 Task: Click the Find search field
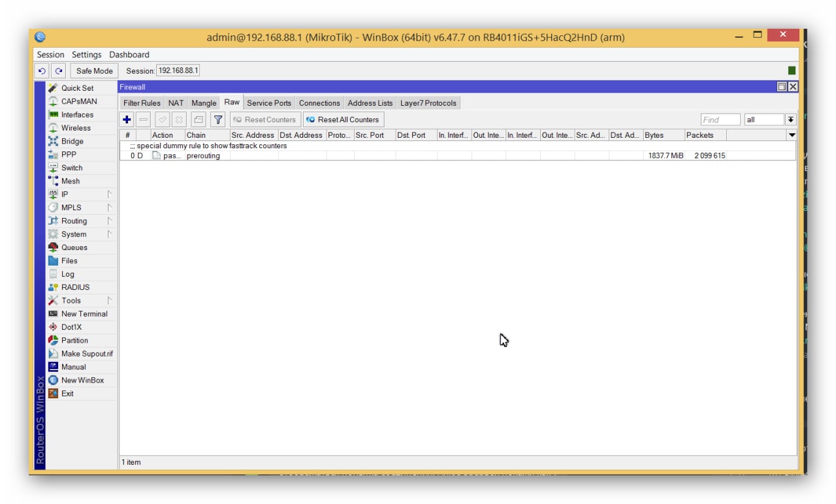coord(720,119)
